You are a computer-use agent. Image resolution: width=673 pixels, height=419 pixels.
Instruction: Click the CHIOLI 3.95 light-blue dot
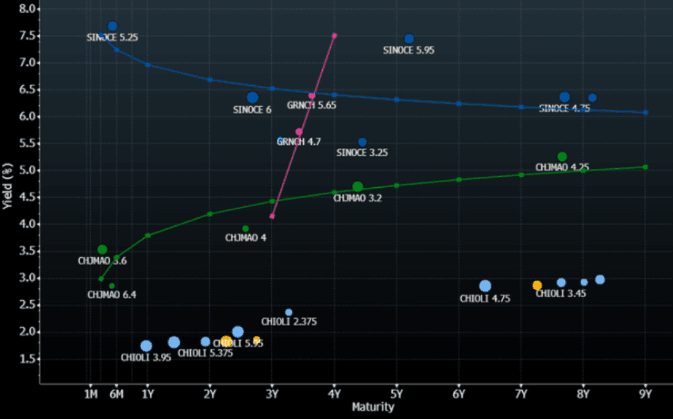pyautogui.click(x=146, y=346)
